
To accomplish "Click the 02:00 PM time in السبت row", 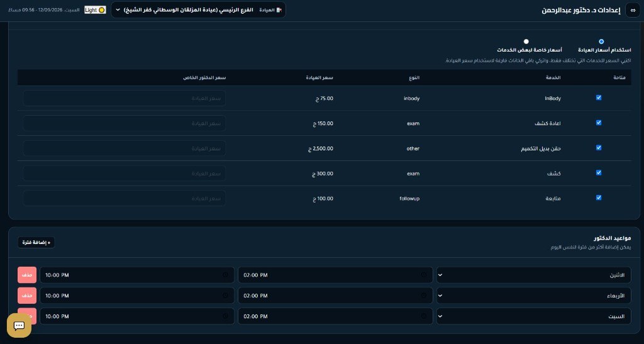I will [x=255, y=316].
